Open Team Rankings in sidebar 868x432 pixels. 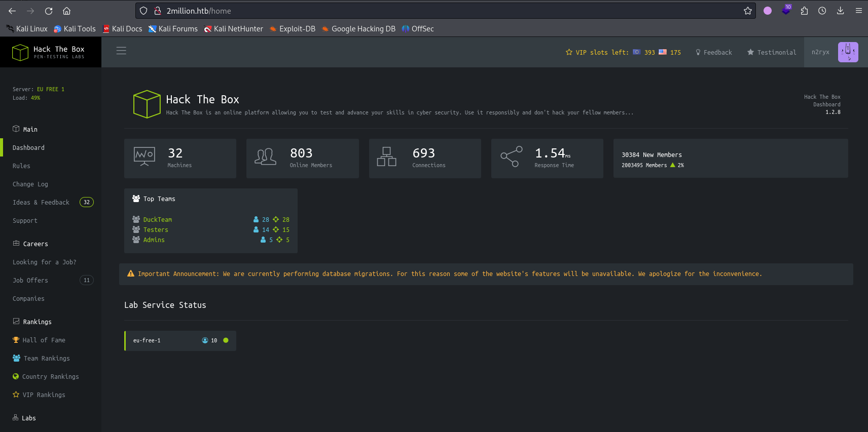[41, 358]
